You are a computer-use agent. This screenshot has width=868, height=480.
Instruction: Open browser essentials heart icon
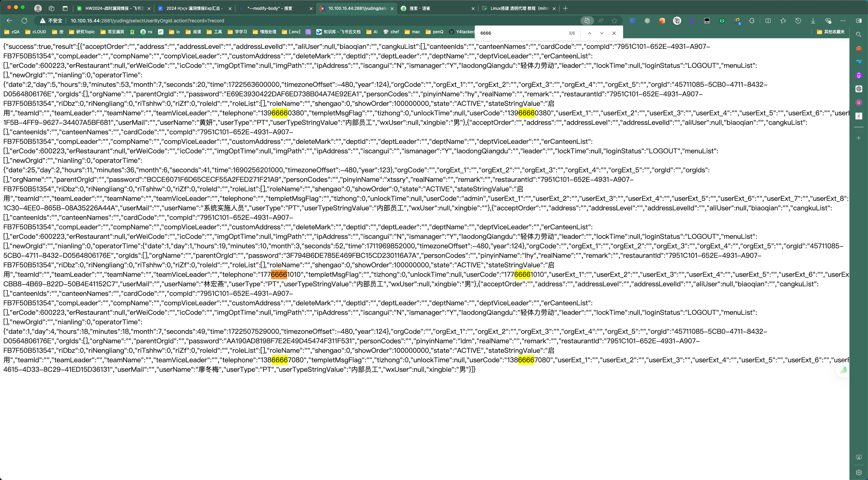click(x=828, y=21)
